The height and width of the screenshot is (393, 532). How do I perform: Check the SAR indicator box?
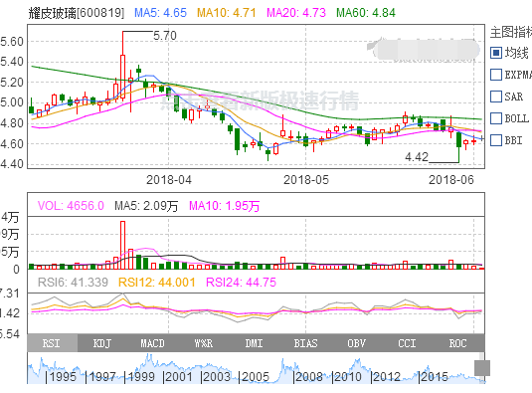tap(496, 97)
